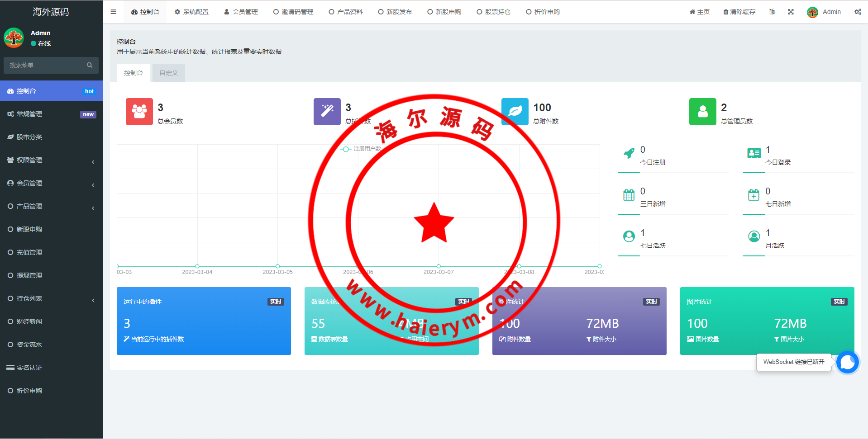The height and width of the screenshot is (439, 868).
Task: Click the purple magic wand plugin icon
Action: pyautogui.click(x=327, y=112)
